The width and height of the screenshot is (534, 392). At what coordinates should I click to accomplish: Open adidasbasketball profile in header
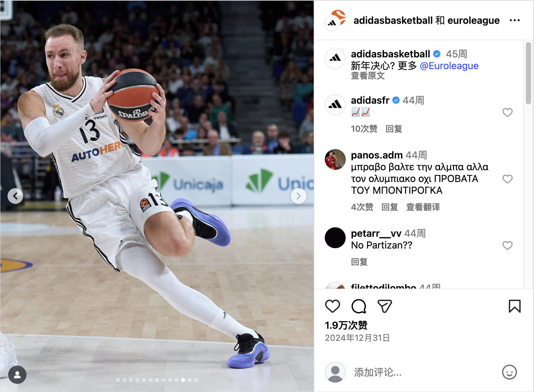point(393,20)
